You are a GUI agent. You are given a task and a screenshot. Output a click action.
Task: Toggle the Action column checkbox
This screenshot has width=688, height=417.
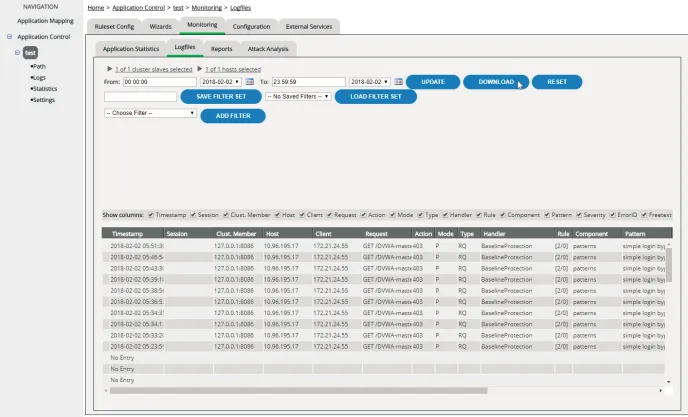363,215
